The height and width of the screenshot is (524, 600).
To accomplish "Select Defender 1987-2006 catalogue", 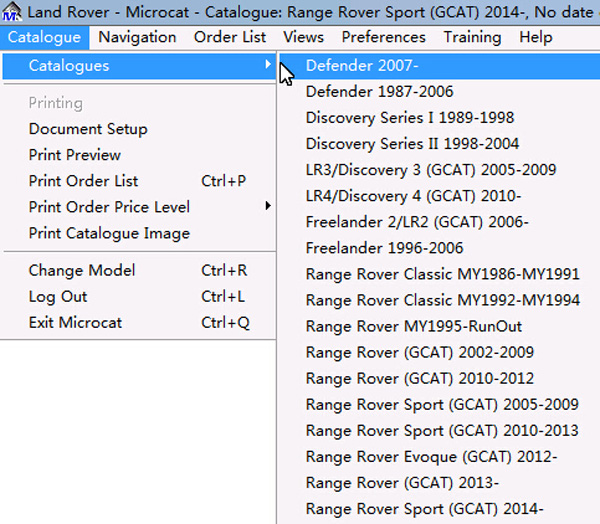I will click(x=440, y=92).
